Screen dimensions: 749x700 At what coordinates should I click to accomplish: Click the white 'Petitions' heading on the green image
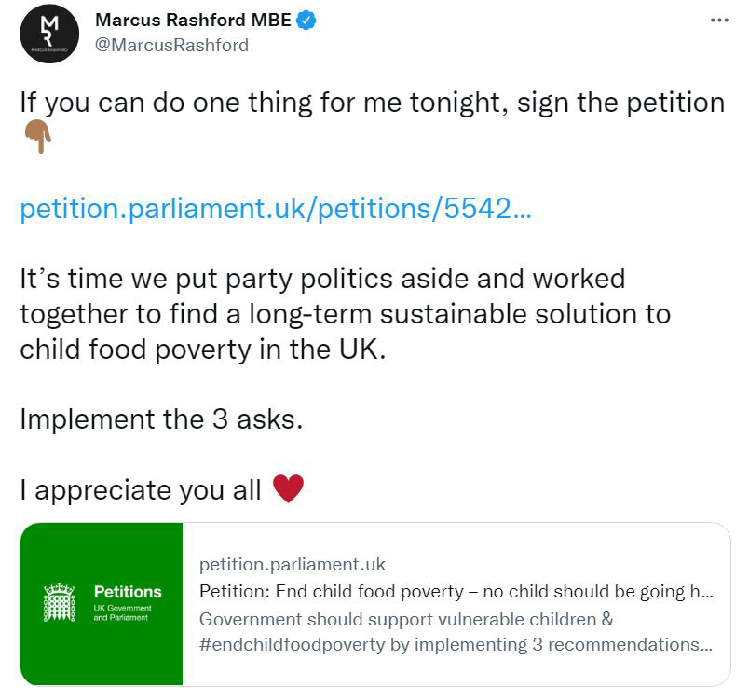click(128, 592)
